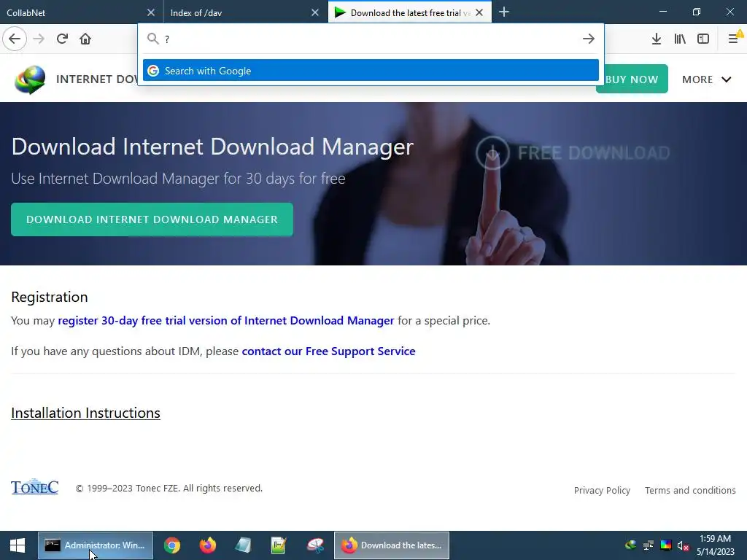Switch to the CollabNet tab

pos(81,12)
